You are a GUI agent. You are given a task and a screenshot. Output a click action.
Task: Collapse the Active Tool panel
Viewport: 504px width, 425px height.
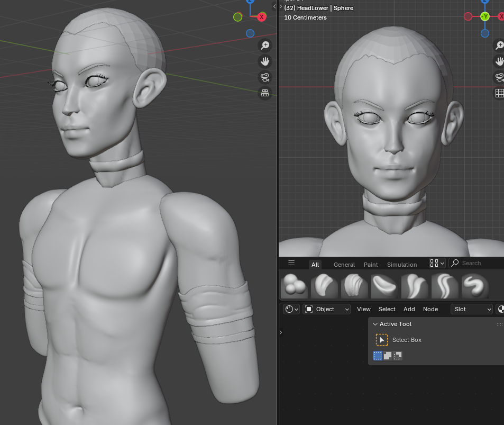click(375, 324)
